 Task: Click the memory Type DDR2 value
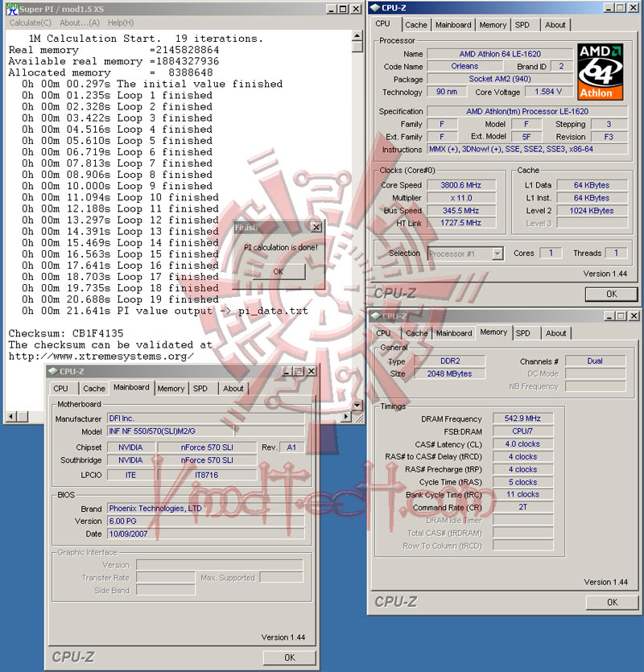(450, 361)
